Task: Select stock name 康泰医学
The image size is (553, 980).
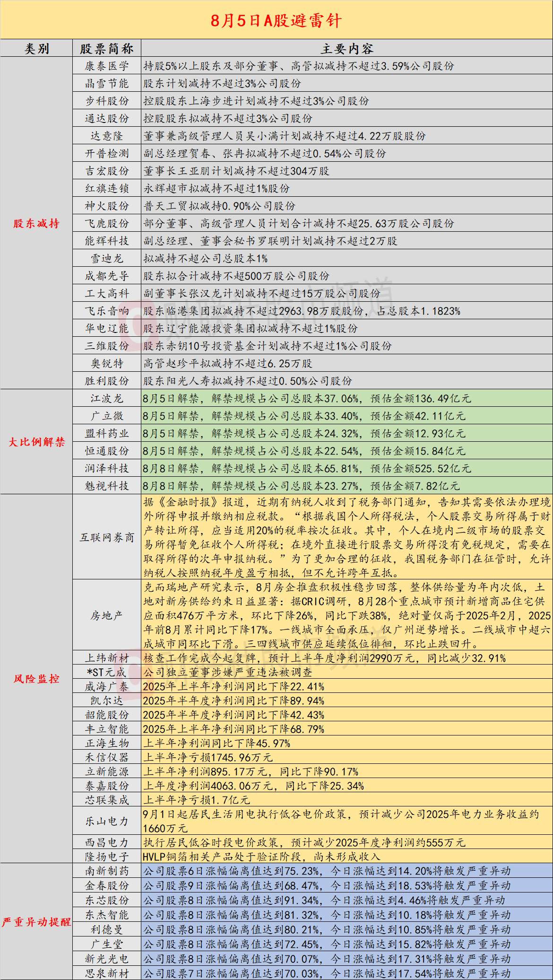Action: (107, 66)
